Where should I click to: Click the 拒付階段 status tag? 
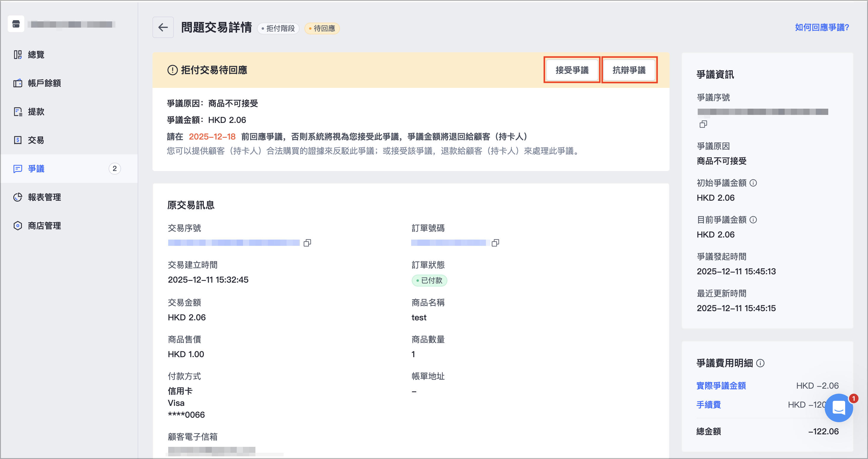(278, 28)
